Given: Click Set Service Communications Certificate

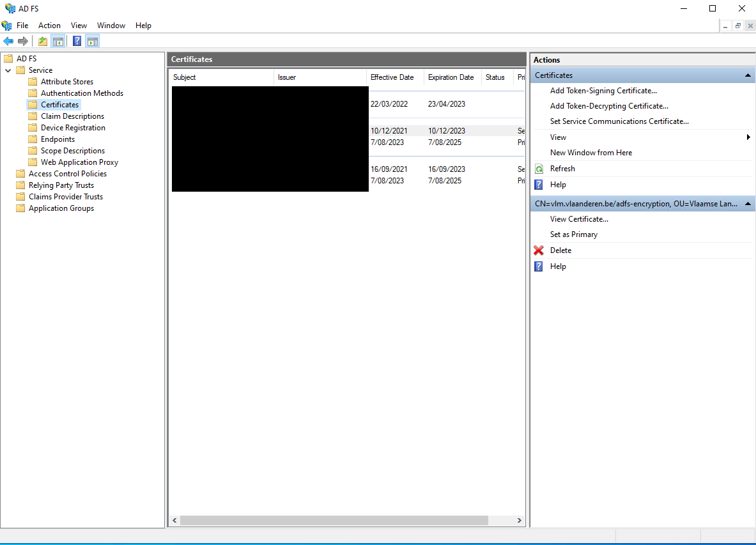Looking at the screenshot, I should tap(619, 121).
